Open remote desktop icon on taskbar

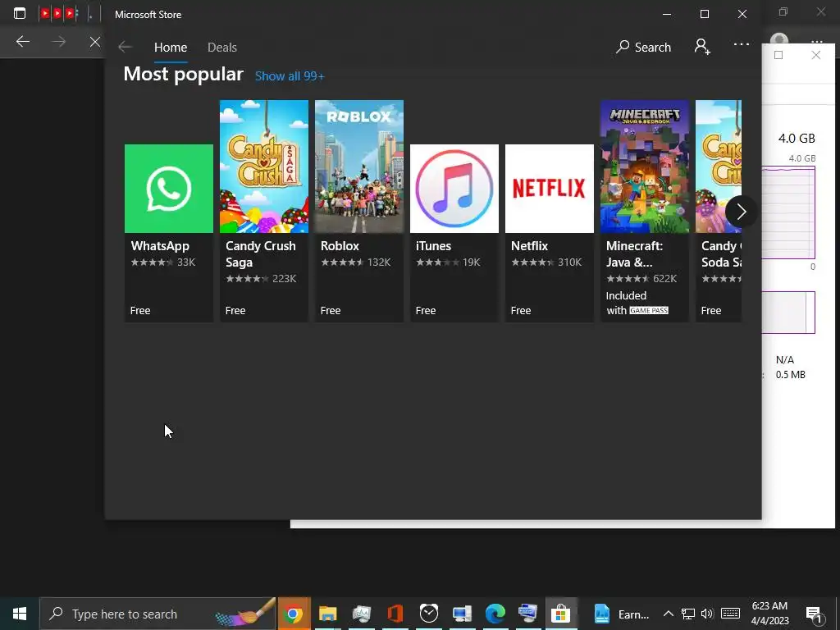coord(527,614)
